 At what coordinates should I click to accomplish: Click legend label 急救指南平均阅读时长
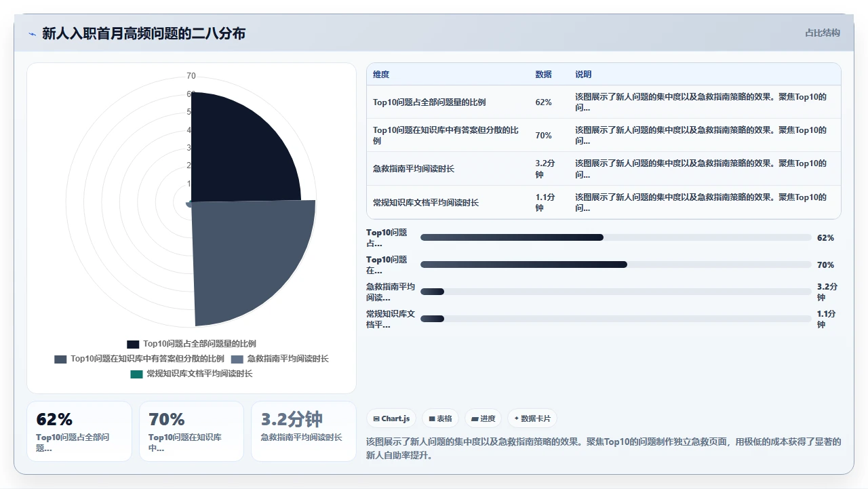(x=288, y=359)
